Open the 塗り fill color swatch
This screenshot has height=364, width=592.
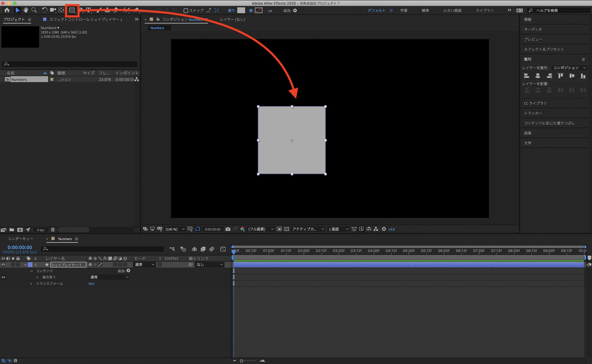coord(241,11)
